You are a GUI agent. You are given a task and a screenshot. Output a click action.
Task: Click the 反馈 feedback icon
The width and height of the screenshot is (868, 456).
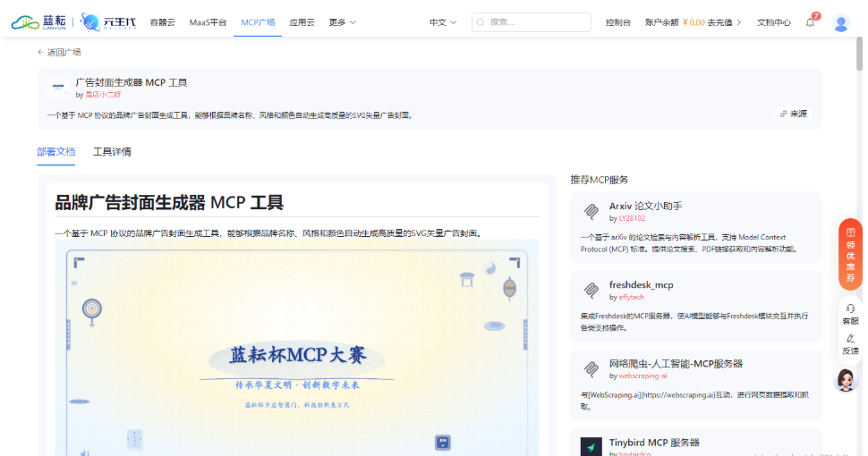click(x=850, y=344)
